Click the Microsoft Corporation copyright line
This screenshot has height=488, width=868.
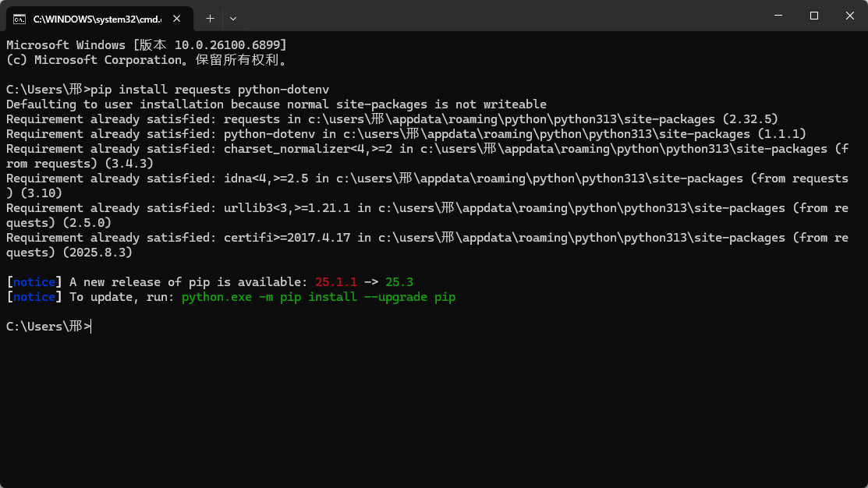pyautogui.click(x=146, y=60)
